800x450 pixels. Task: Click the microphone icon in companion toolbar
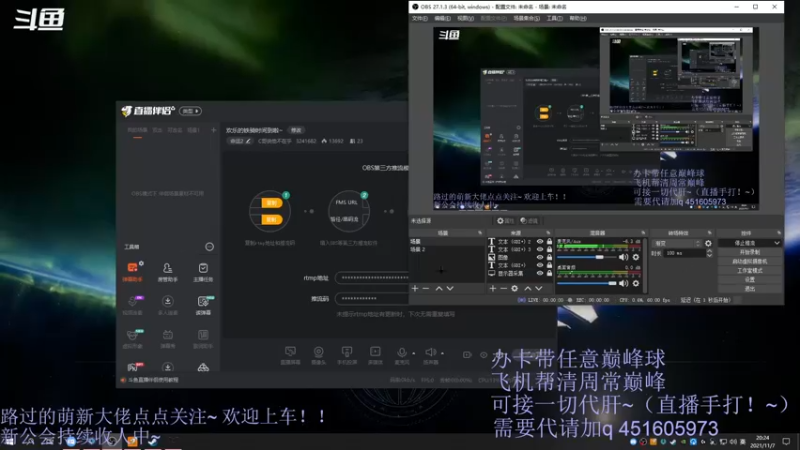pyautogui.click(x=402, y=353)
